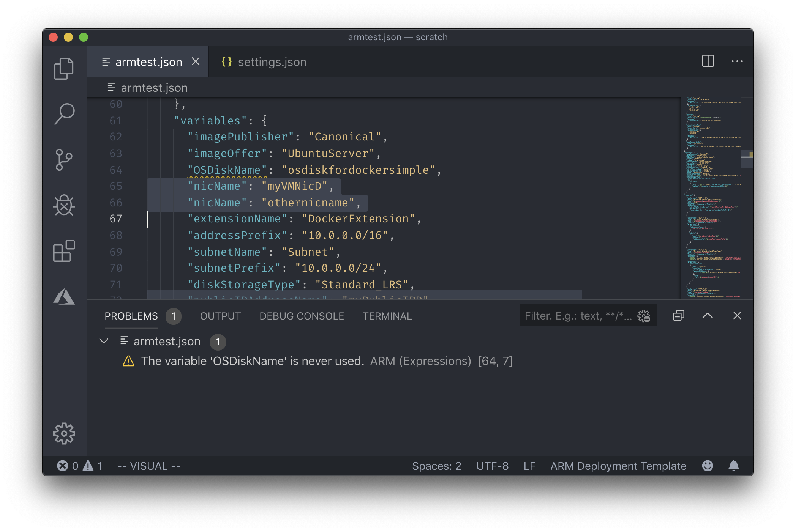The image size is (796, 532).
Task: Switch to the TERMINAL panel tab
Action: click(x=387, y=316)
